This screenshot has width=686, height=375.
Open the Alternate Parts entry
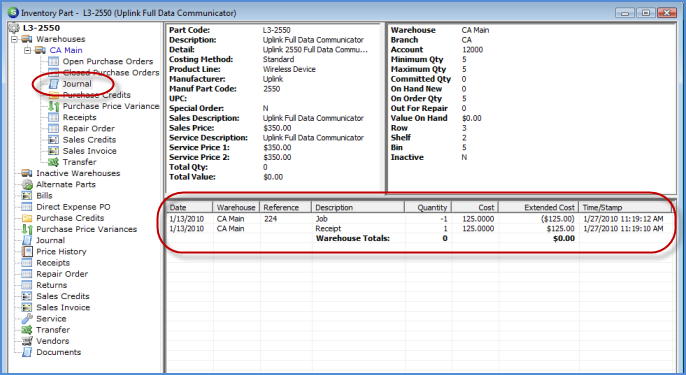tap(66, 185)
